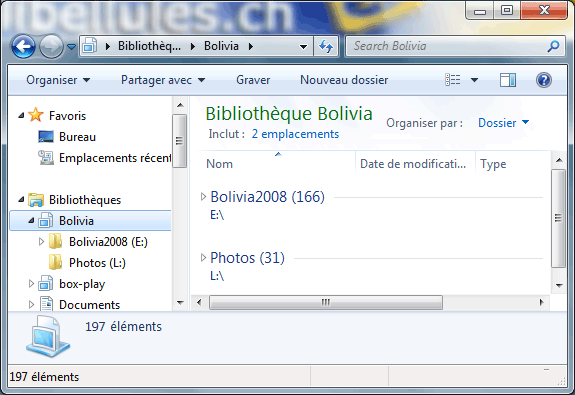Open the address bar previous locations dropdown
The image size is (575, 395).
[x=303, y=47]
